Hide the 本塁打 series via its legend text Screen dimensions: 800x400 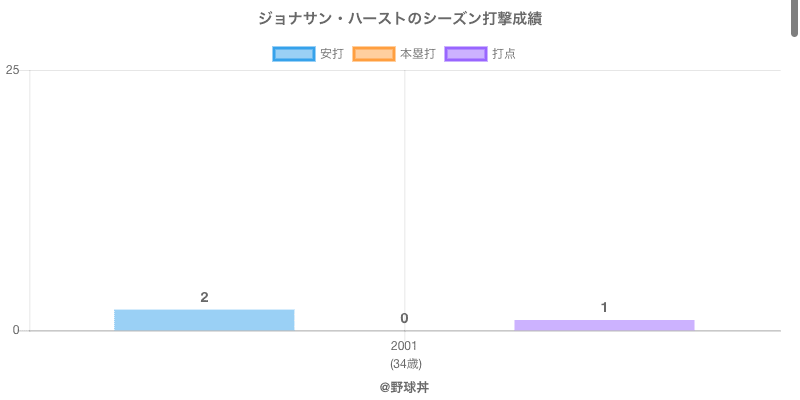pos(417,54)
